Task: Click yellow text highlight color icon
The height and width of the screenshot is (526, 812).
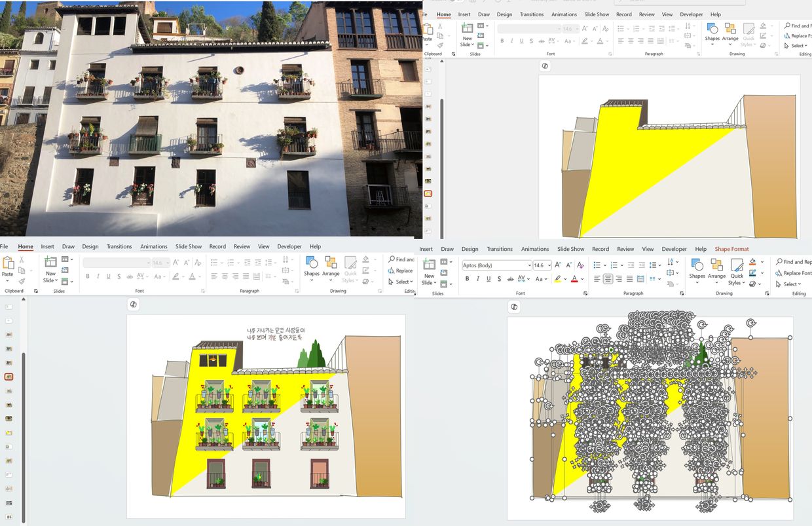Action: (x=557, y=279)
